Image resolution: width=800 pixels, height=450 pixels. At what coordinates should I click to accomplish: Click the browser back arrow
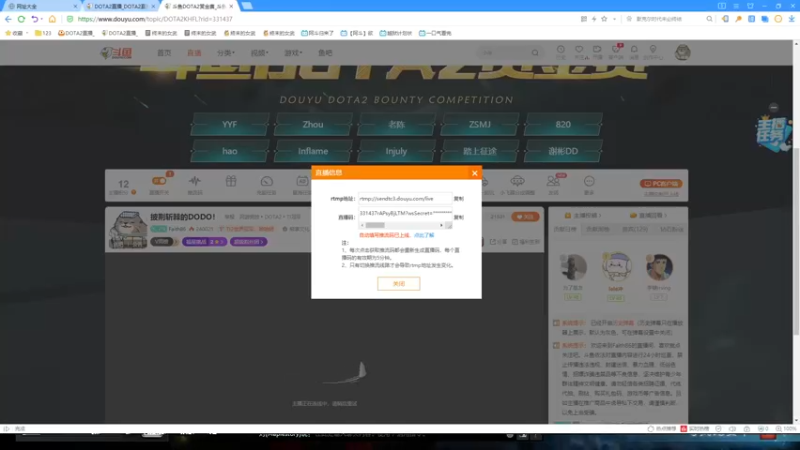[x=8, y=19]
